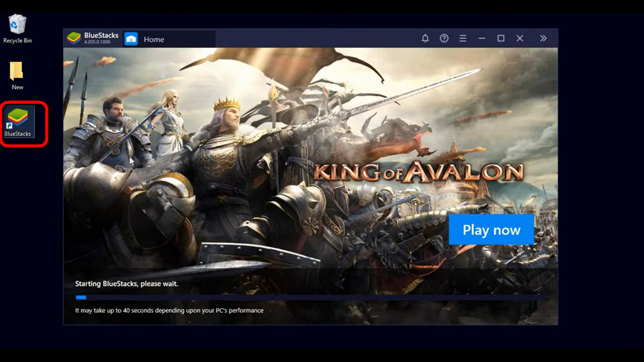Click the home icon on the Home tab
644x362 pixels.
point(131,39)
